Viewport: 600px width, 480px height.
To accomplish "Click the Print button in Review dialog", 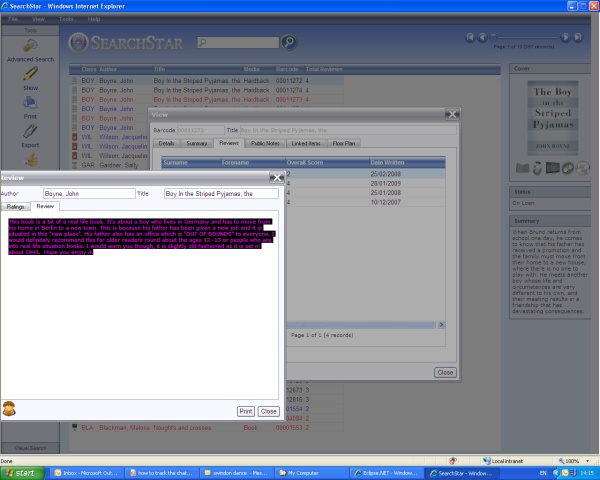I will (x=246, y=411).
